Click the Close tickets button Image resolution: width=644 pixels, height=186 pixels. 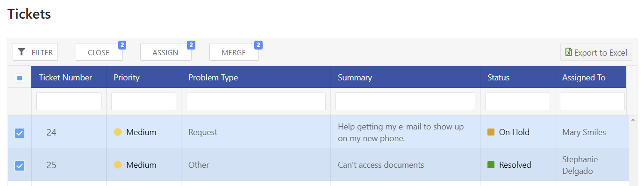99,52
